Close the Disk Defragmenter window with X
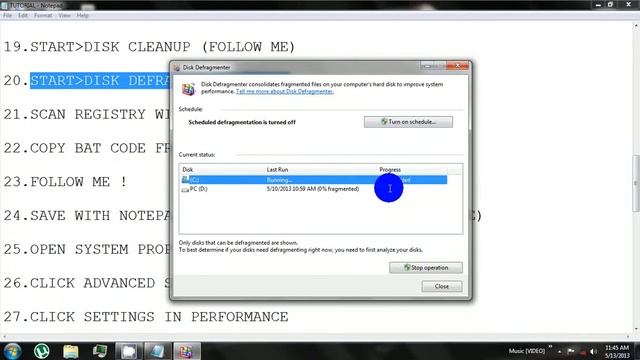The image size is (640, 360). click(x=458, y=66)
